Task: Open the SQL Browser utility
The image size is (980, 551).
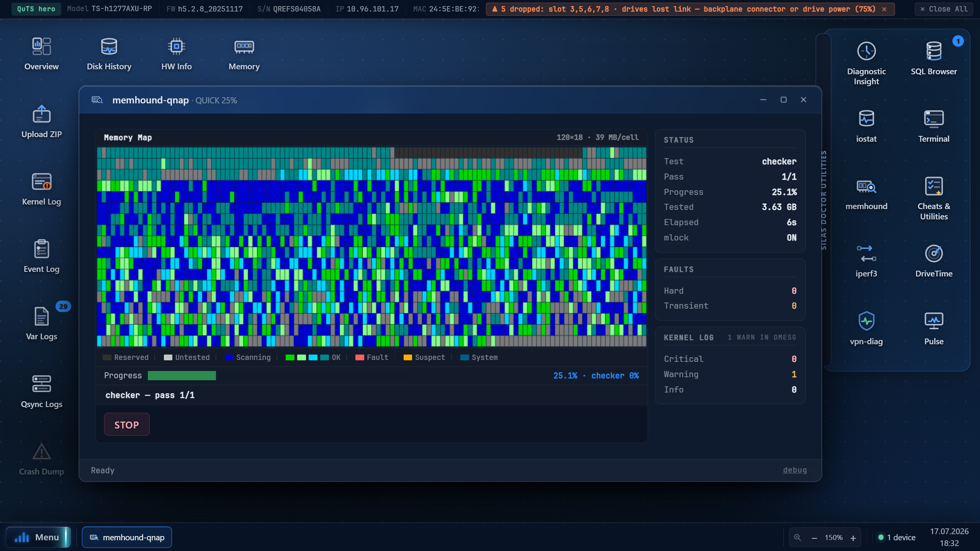Action: (934, 59)
